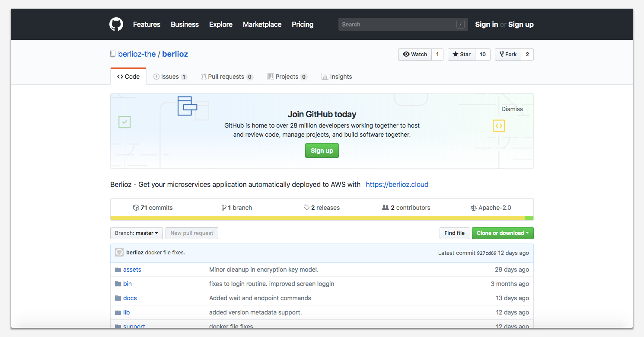Image resolution: width=644 pixels, height=337 pixels.
Task: Open the docs folder link
Action: click(x=130, y=298)
